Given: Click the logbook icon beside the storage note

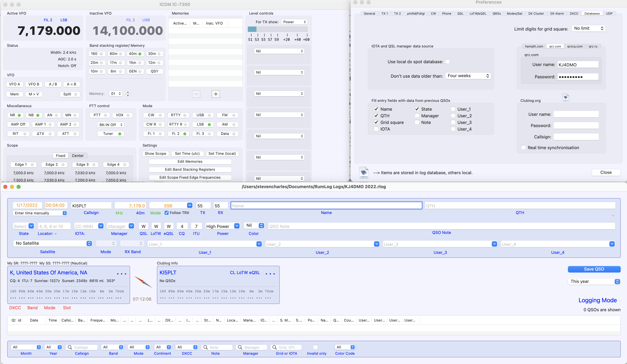Looking at the screenshot, I should [x=364, y=172].
